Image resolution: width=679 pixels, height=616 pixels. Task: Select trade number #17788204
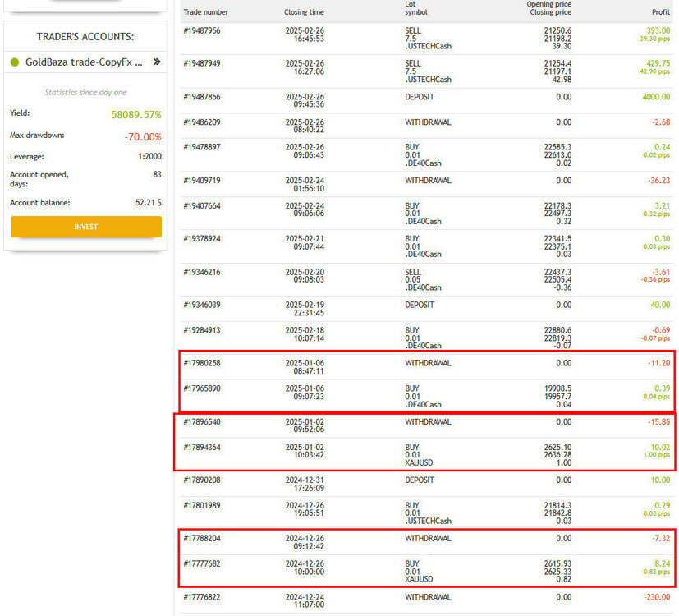pyautogui.click(x=202, y=539)
